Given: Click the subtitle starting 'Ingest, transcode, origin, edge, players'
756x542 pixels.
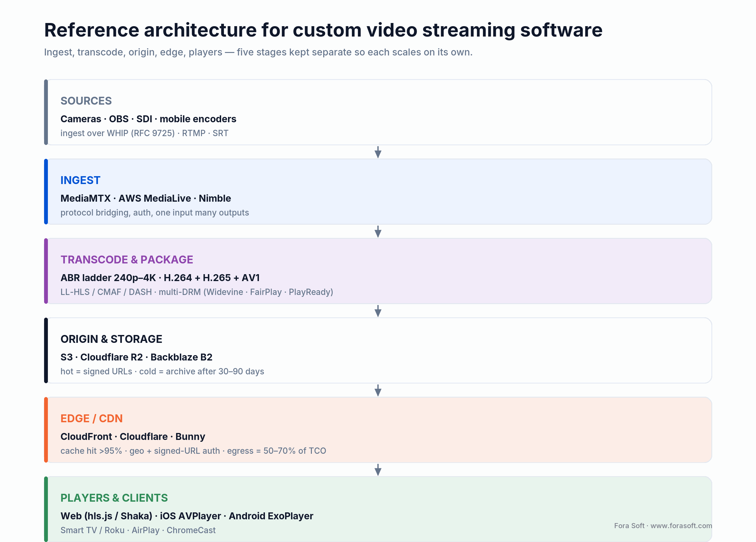Looking at the screenshot, I should click(x=258, y=52).
